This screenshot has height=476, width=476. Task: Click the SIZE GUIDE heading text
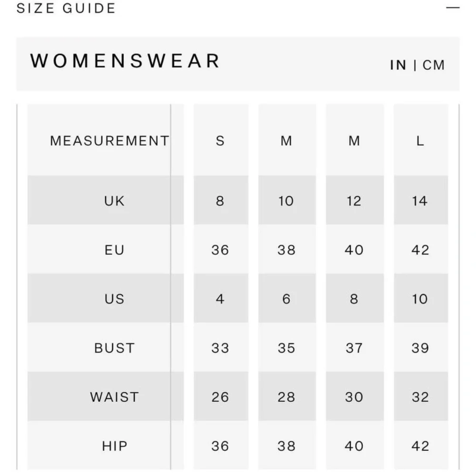[66, 9]
